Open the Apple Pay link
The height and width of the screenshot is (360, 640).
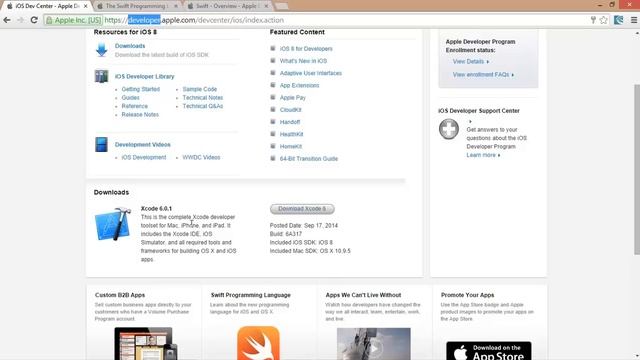click(x=292, y=98)
